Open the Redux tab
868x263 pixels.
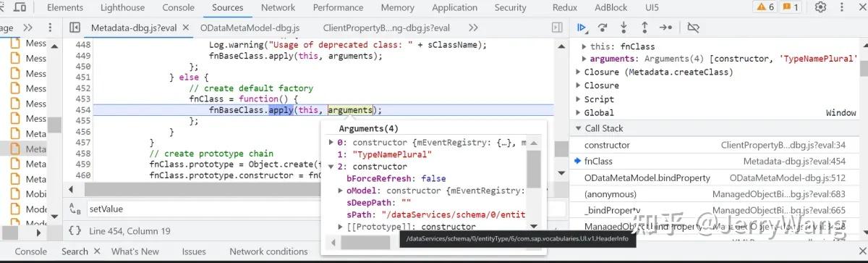[564, 7]
